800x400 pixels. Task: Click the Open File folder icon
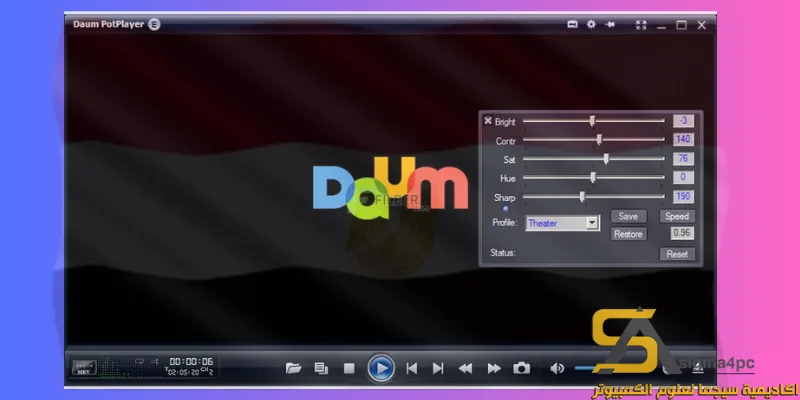293,368
